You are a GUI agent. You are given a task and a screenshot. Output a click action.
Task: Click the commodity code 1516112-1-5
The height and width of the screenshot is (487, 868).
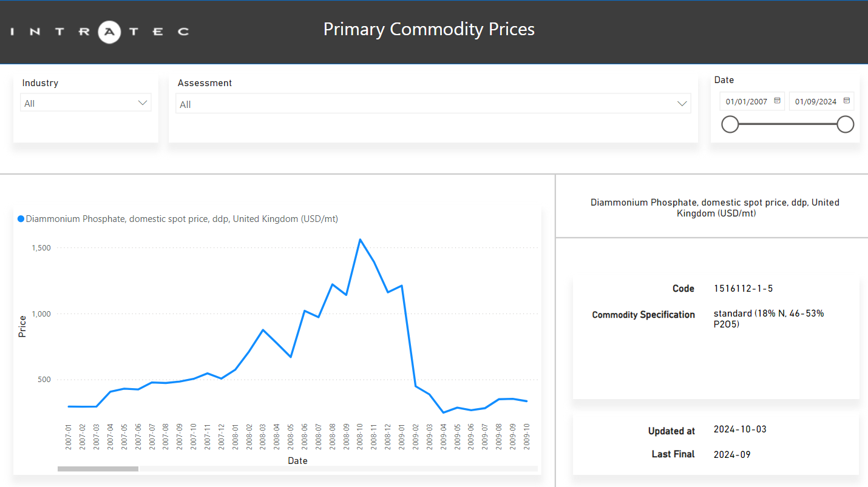(x=743, y=289)
